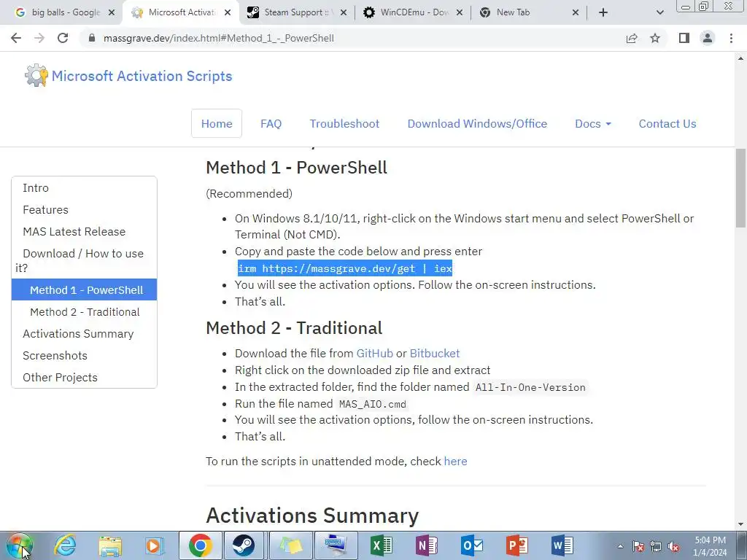The width and height of the screenshot is (747, 560).
Task: Open the Bitbucket download link
Action: point(435,354)
